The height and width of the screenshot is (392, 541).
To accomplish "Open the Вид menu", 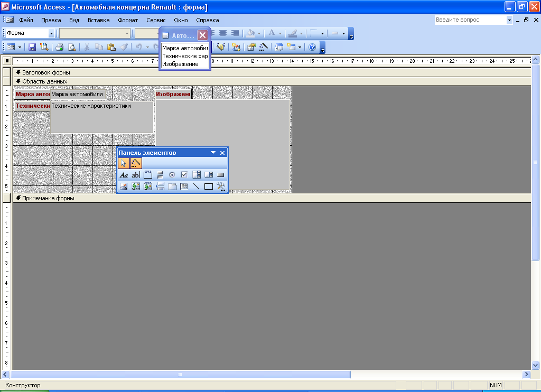I will tap(74, 20).
